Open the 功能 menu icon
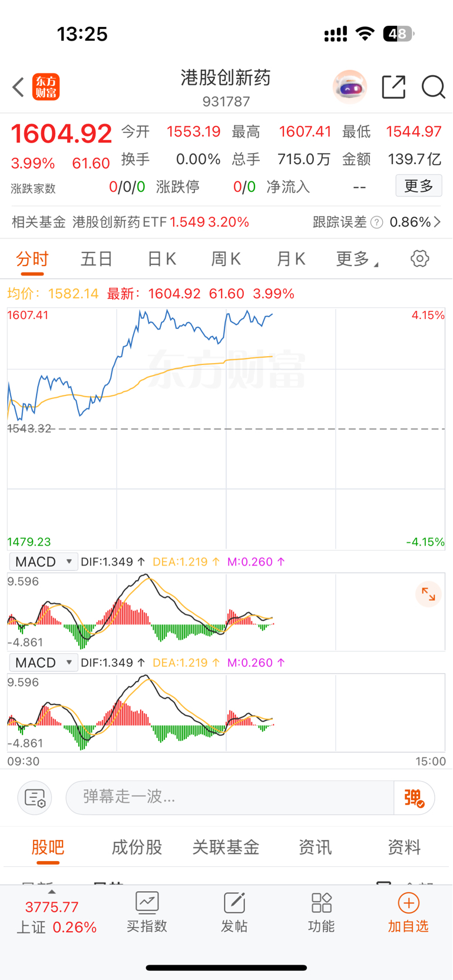 321,912
